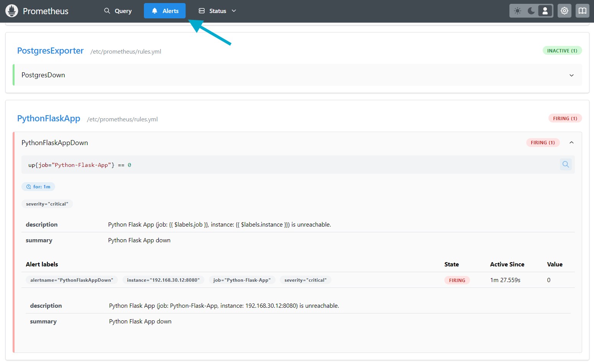
Task: Select the Alerts tab
Action: coord(165,11)
